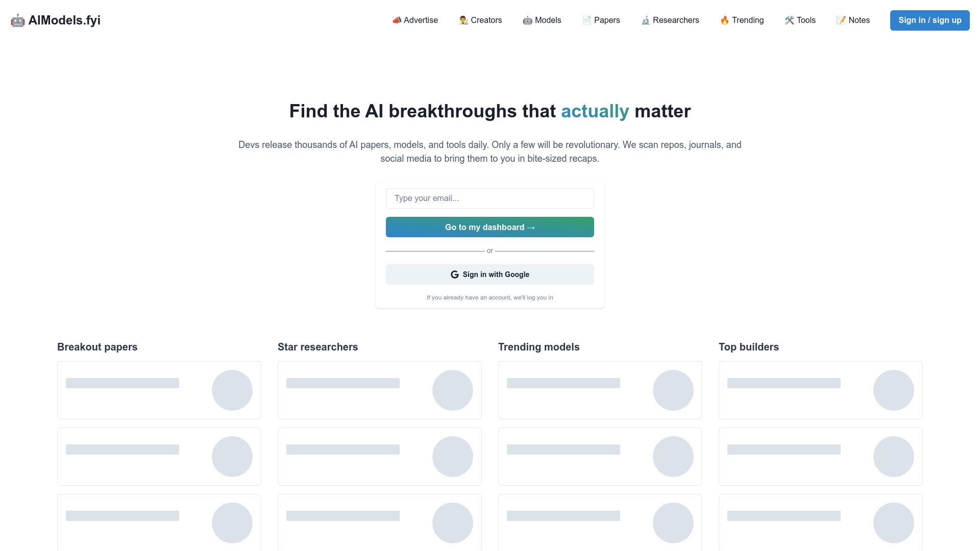Screen dimensions: 980x551
Task: Choose Sign in with Google
Action: 489,274
